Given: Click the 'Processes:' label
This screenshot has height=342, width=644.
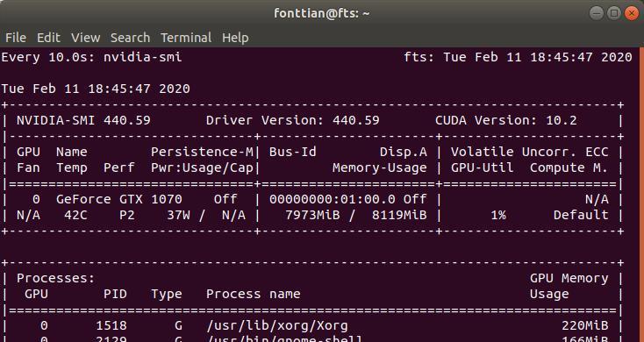Looking at the screenshot, I should (56, 278).
